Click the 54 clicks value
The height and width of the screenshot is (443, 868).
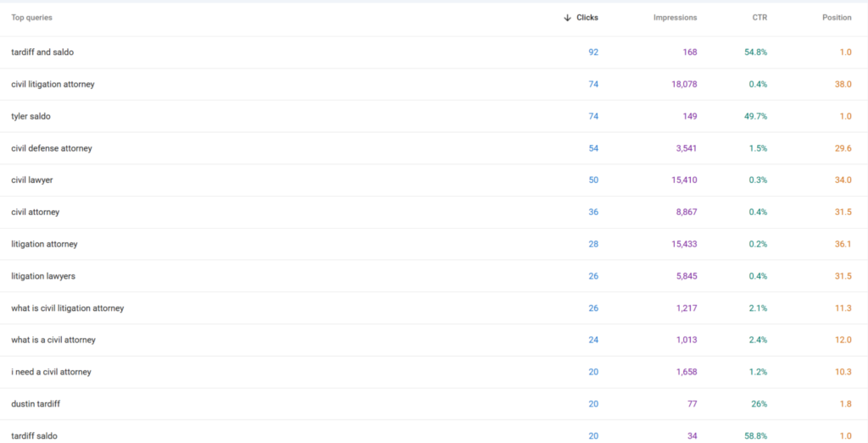(593, 149)
